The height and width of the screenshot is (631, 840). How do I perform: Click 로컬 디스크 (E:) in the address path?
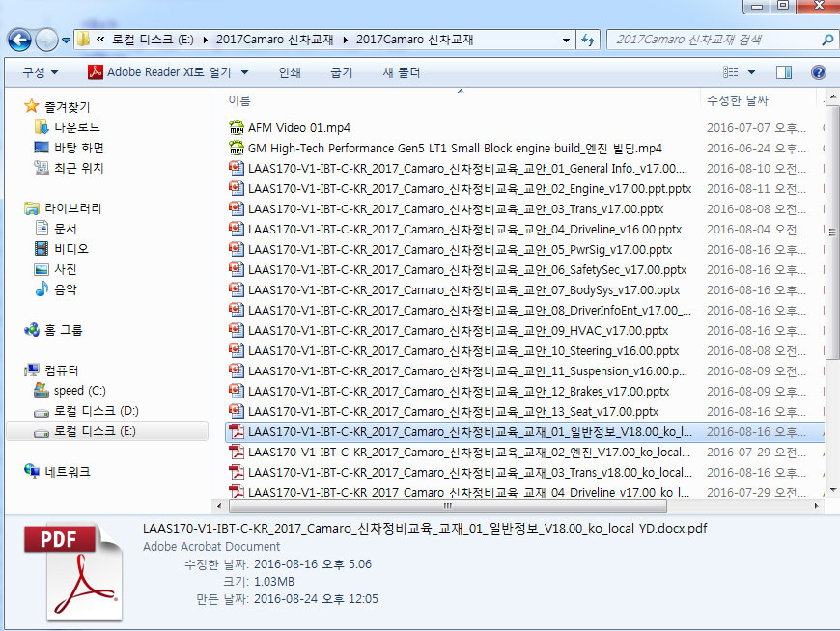[x=153, y=40]
